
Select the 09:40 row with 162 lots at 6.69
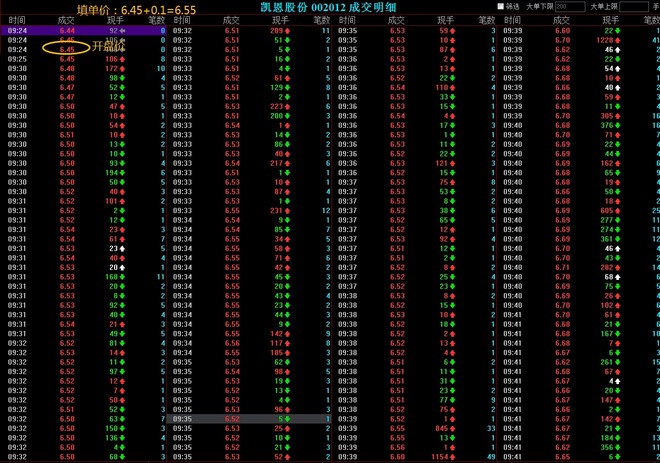click(579, 163)
